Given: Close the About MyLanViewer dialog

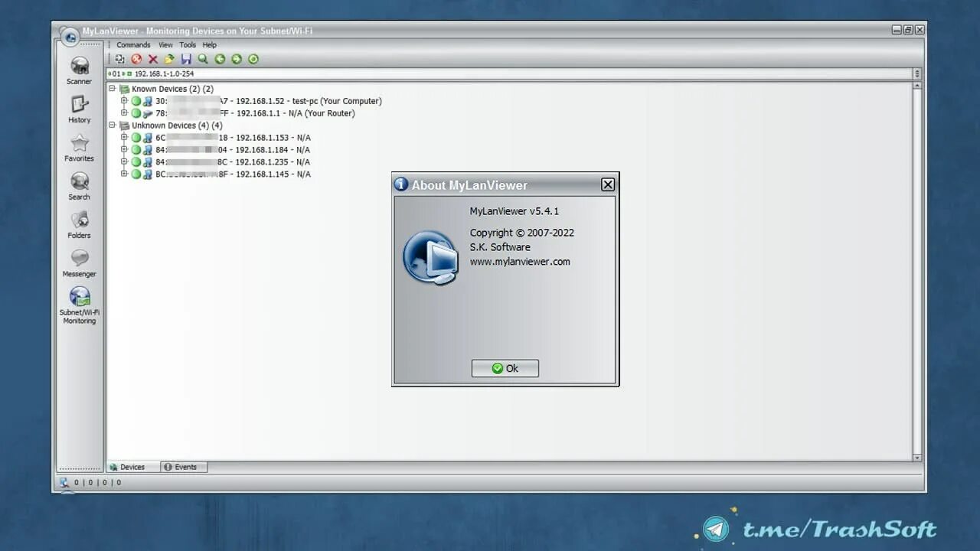Looking at the screenshot, I should pyautogui.click(x=608, y=184).
